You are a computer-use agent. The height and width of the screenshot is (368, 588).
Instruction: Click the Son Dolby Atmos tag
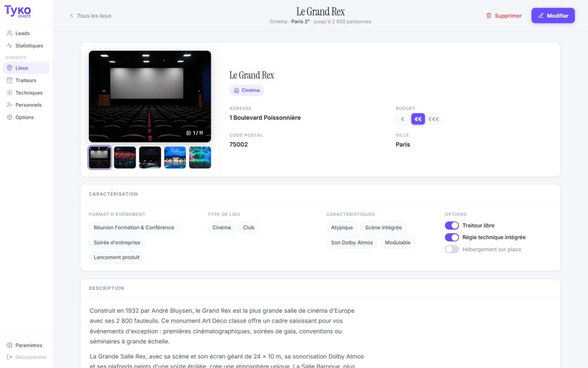pos(352,243)
